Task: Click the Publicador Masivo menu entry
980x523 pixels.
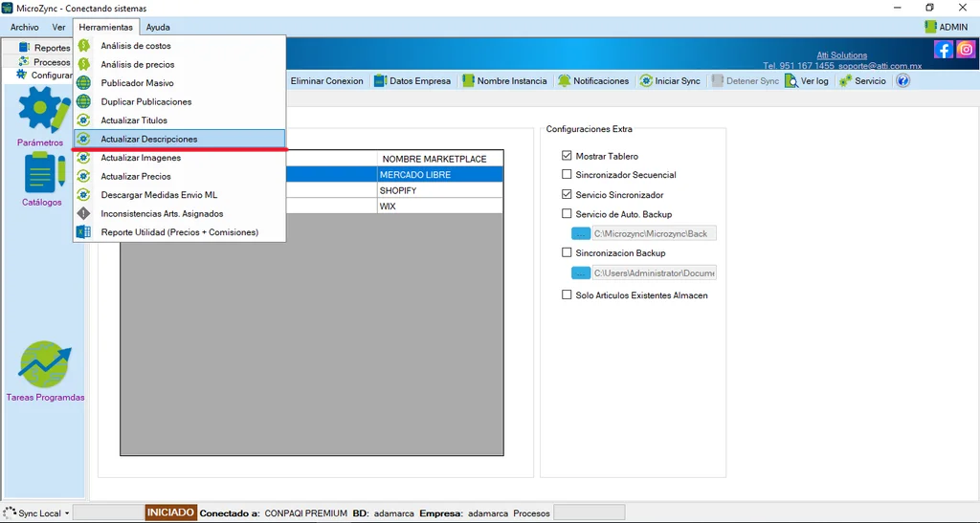Action: click(179, 83)
